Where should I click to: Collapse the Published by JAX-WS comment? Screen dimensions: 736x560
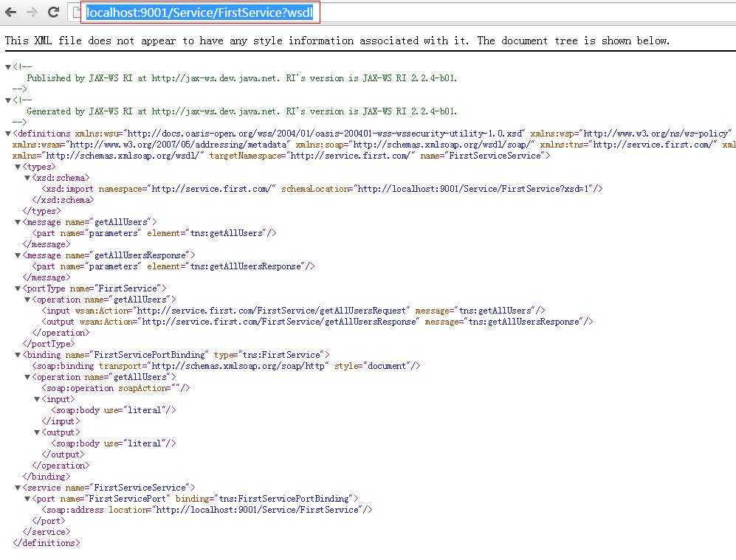pyautogui.click(x=8, y=67)
